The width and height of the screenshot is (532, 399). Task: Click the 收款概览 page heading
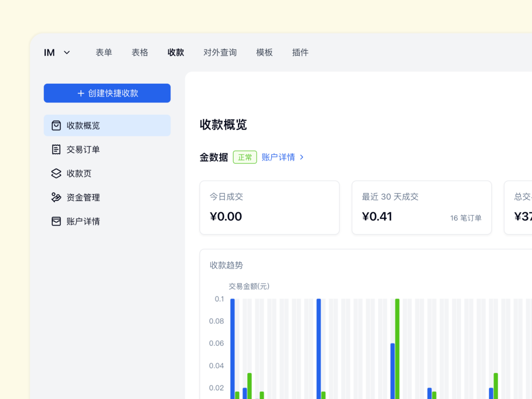click(x=223, y=125)
